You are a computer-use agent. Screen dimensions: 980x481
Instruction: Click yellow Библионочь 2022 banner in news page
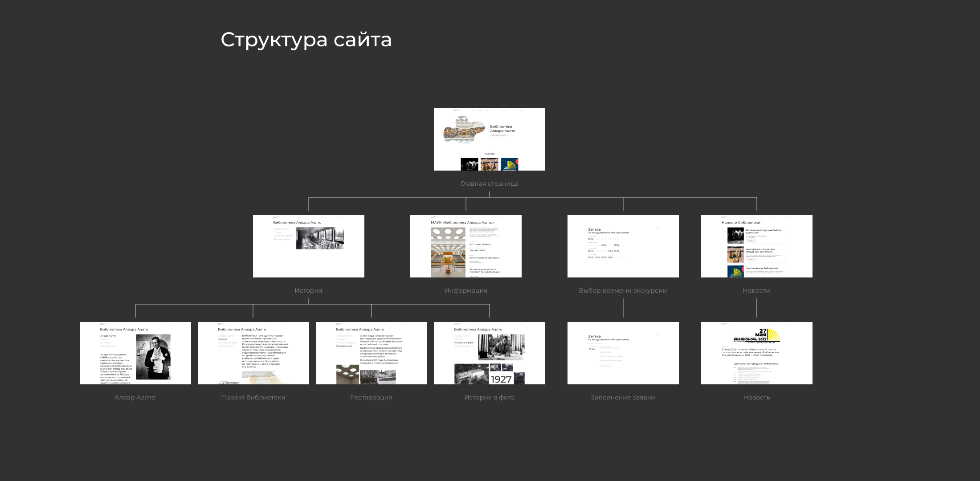756,336
